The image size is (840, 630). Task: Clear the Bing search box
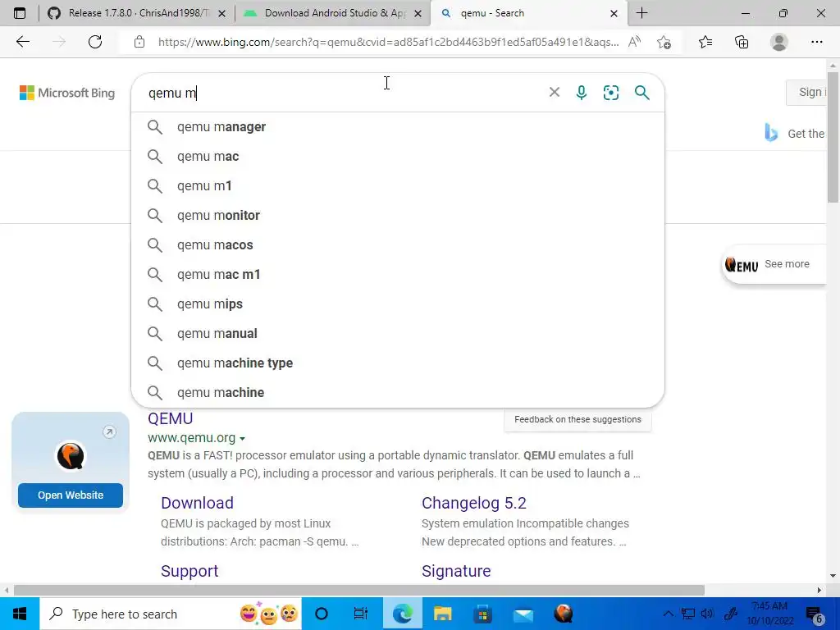point(555,92)
